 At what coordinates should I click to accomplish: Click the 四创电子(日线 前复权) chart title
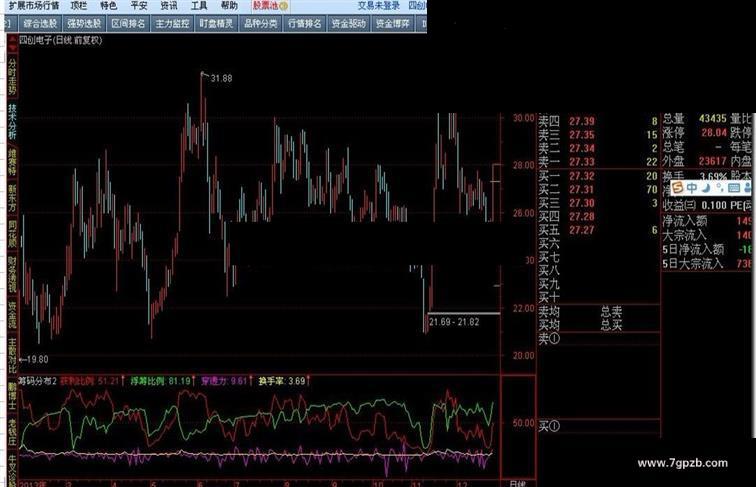point(60,41)
